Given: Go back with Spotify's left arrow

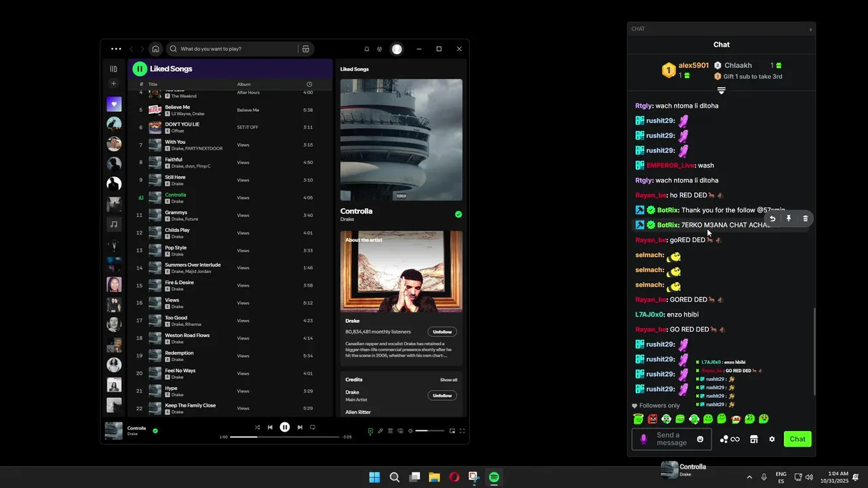Looking at the screenshot, I should point(132,49).
